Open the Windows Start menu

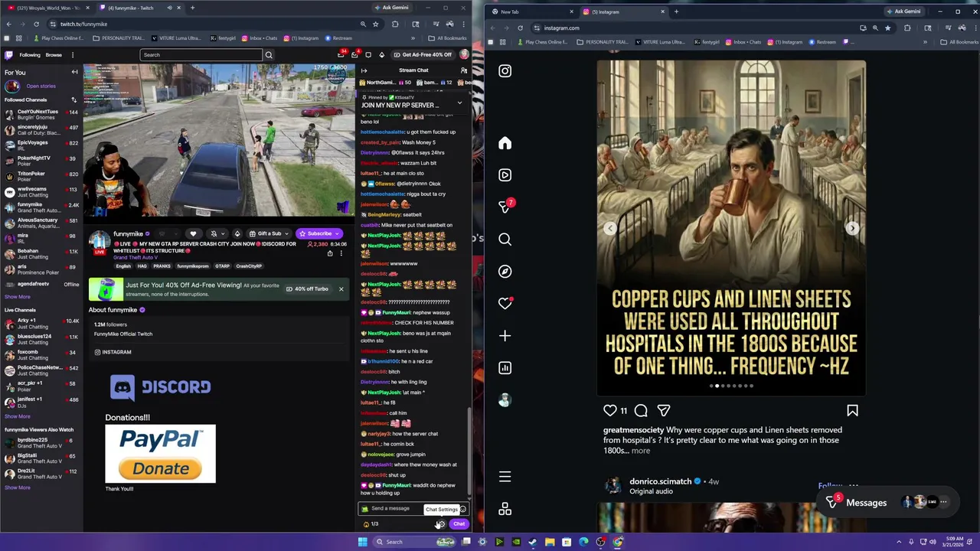tap(362, 542)
